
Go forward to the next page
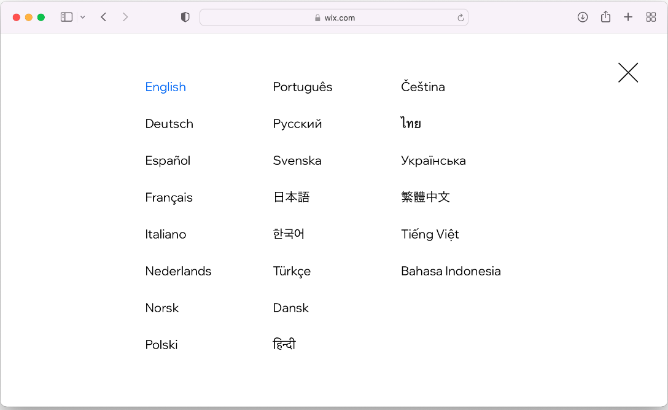[125, 17]
